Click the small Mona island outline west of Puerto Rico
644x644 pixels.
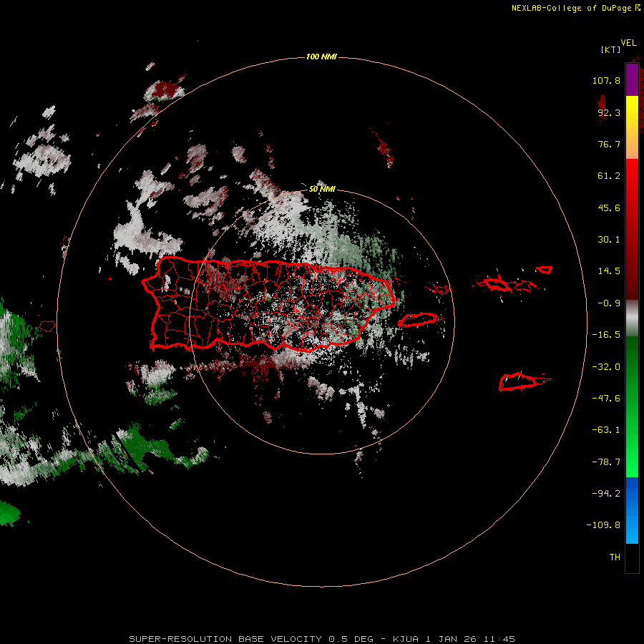(x=47, y=326)
